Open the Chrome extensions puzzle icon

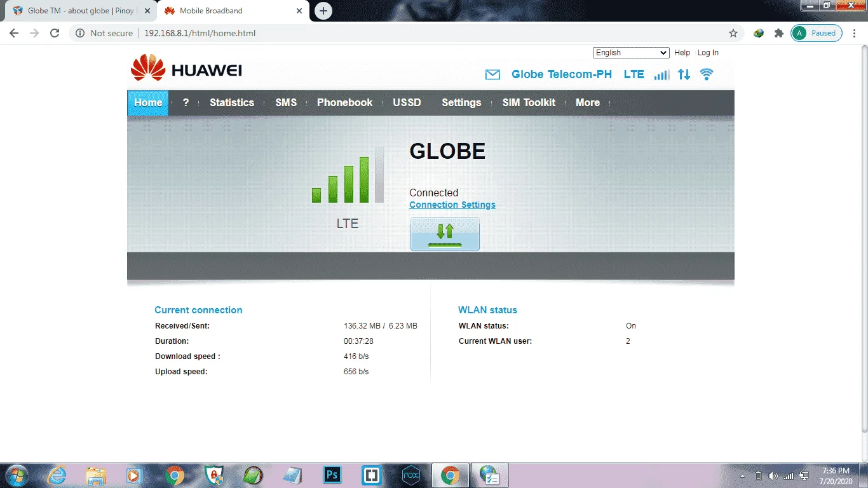tap(778, 33)
